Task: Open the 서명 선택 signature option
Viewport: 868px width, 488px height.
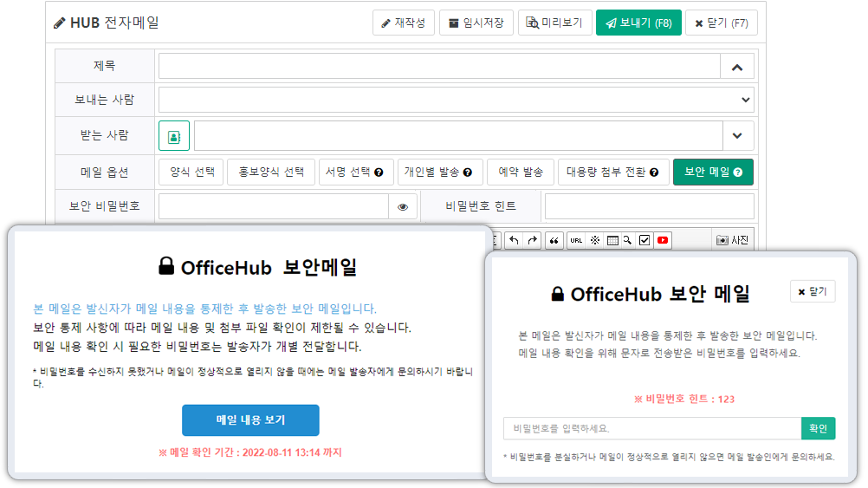Action: point(356,172)
